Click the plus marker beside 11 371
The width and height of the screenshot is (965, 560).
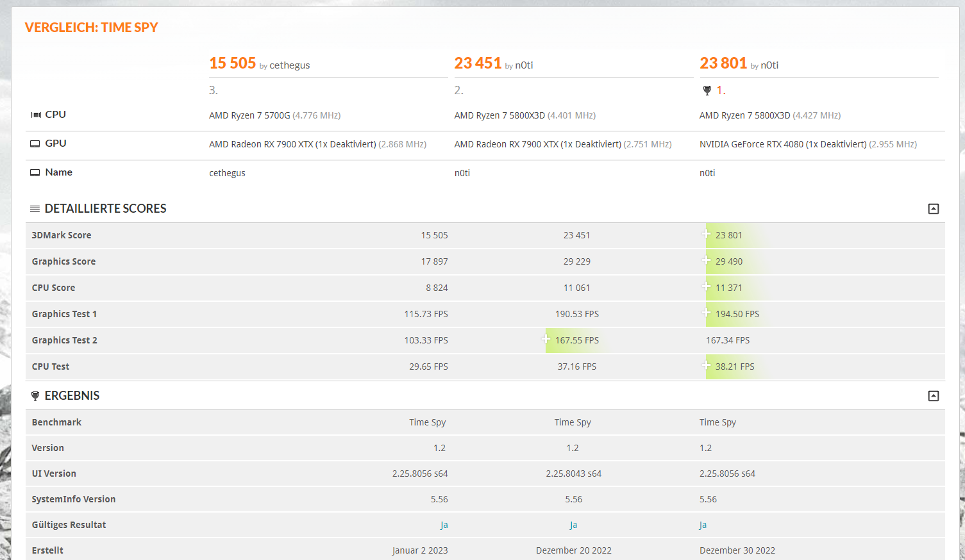(706, 286)
